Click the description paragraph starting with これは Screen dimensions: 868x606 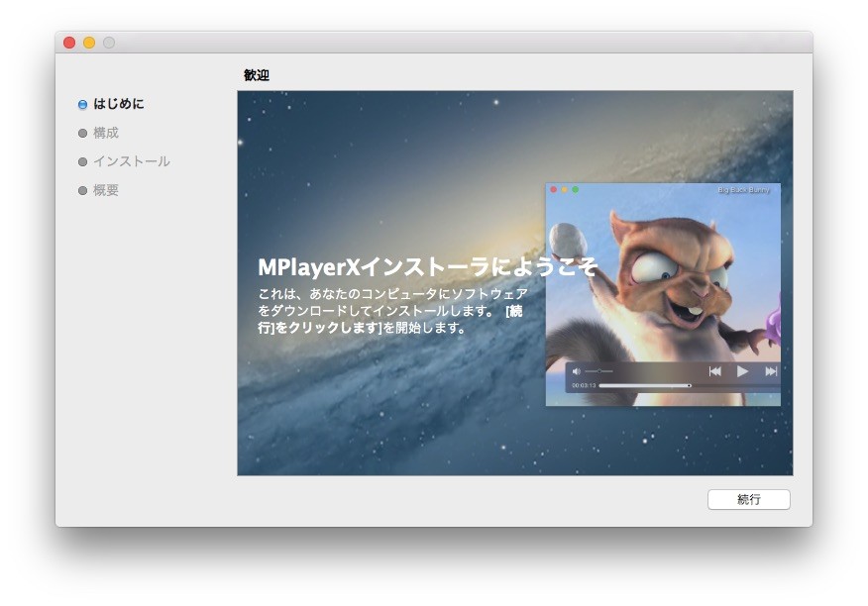pyautogui.click(x=392, y=311)
